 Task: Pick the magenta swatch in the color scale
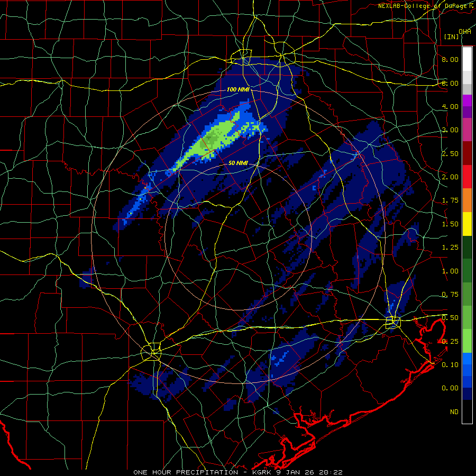tap(467, 100)
